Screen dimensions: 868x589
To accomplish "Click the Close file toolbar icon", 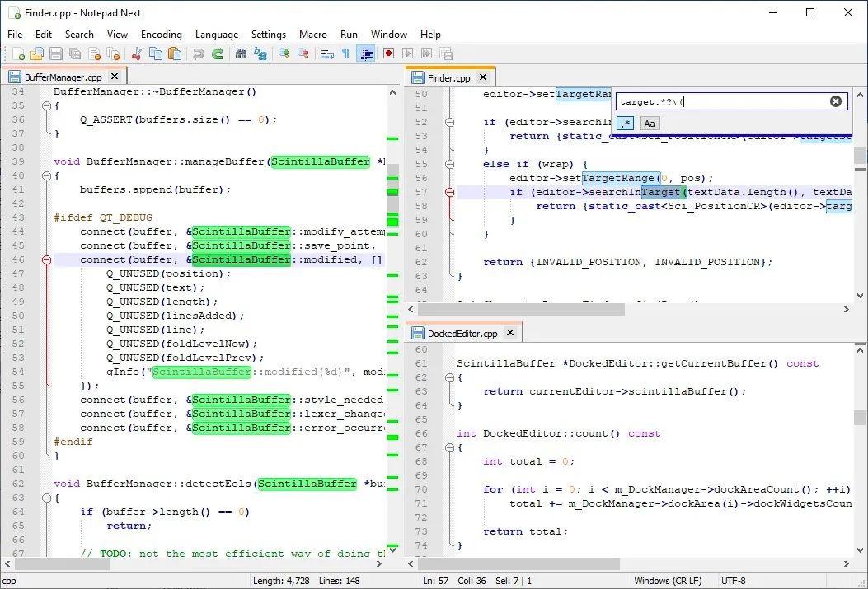I will (94, 54).
